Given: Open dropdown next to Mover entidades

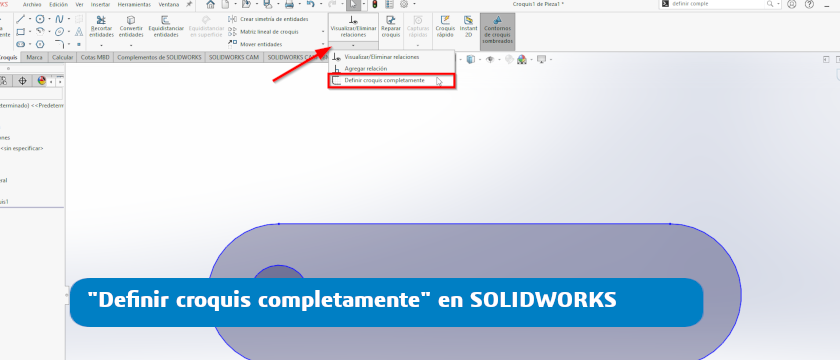Looking at the screenshot, I should (322, 44).
